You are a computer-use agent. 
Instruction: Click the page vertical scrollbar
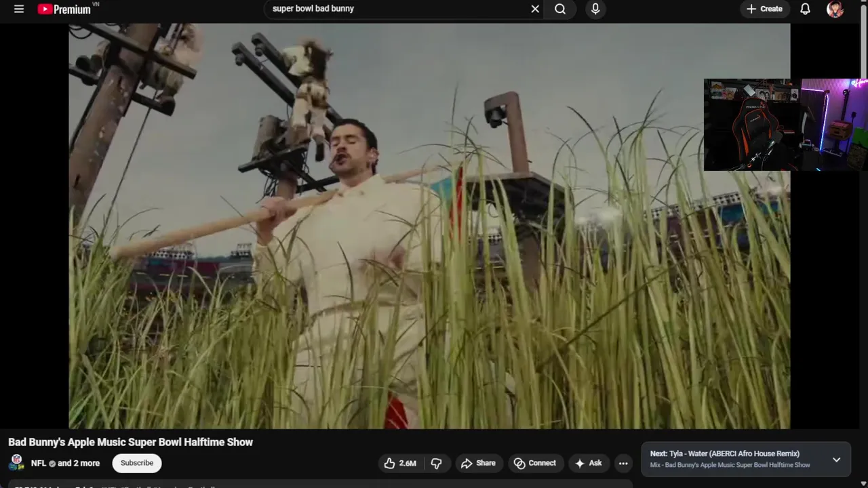[864, 41]
